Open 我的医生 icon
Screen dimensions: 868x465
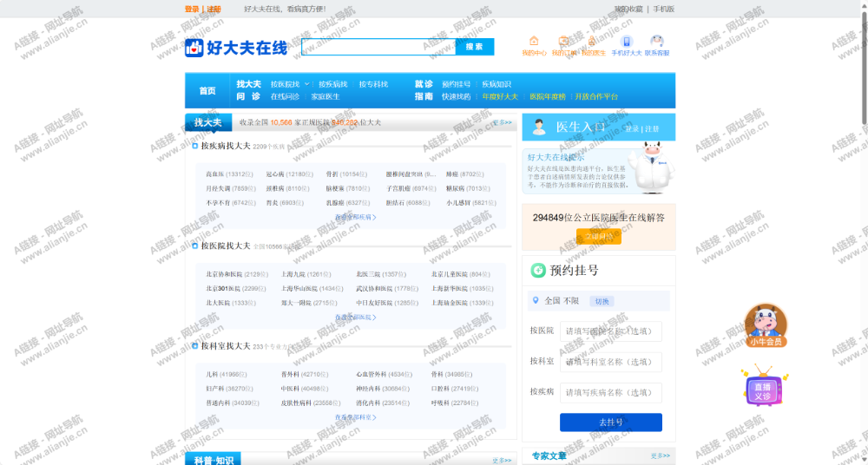(593, 41)
